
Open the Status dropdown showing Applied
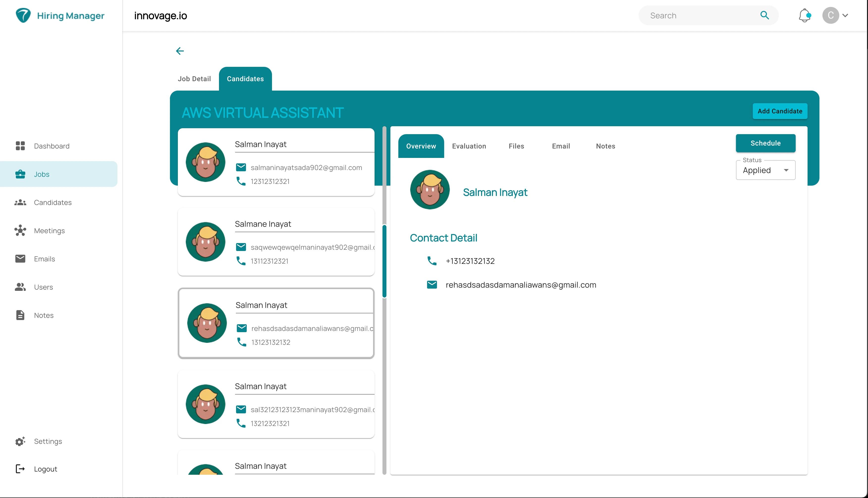766,170
